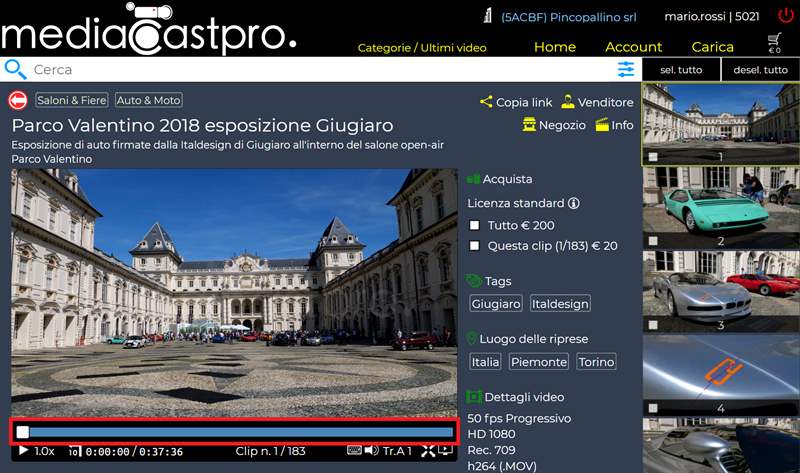Viewport: 800px width, 473px height.
Task: Open the search filter sliders icon
Action: 626,69
